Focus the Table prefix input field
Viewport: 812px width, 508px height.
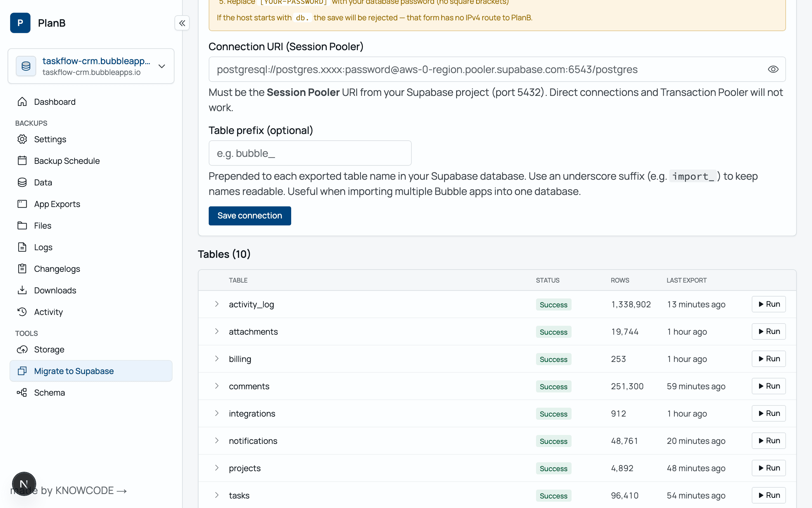(310, 153)
